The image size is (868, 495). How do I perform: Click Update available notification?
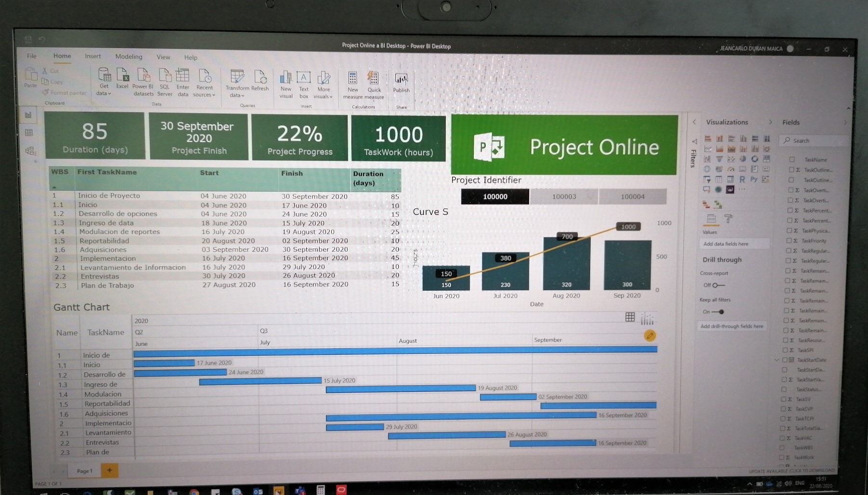[x=791, y=470]
